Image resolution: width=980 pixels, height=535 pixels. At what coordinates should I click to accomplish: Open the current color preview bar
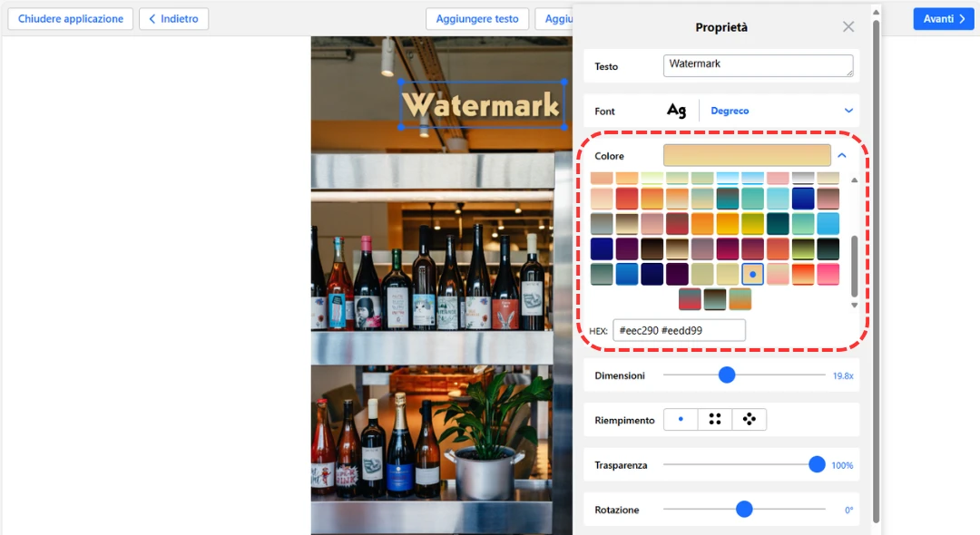click(747, 156)
